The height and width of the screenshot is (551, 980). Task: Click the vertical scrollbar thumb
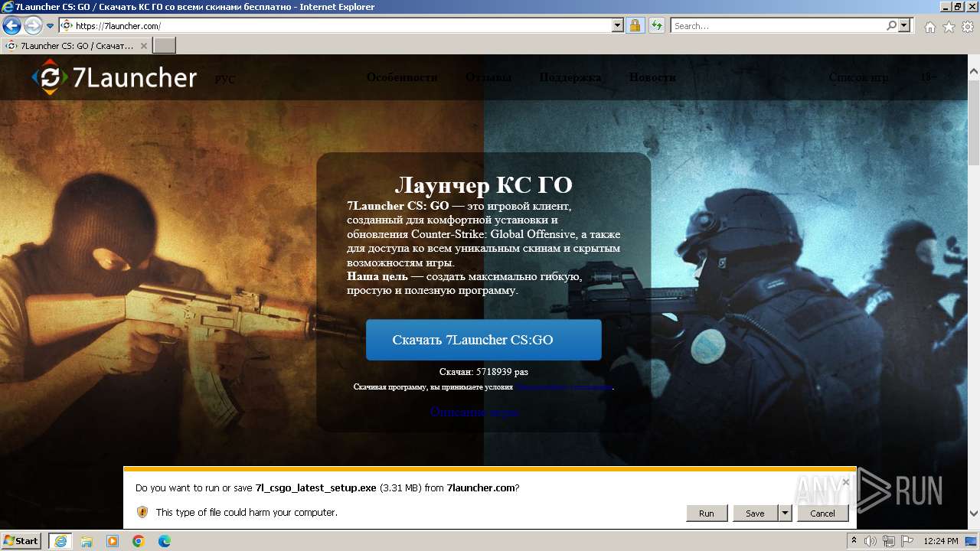[x=973, y=124]
